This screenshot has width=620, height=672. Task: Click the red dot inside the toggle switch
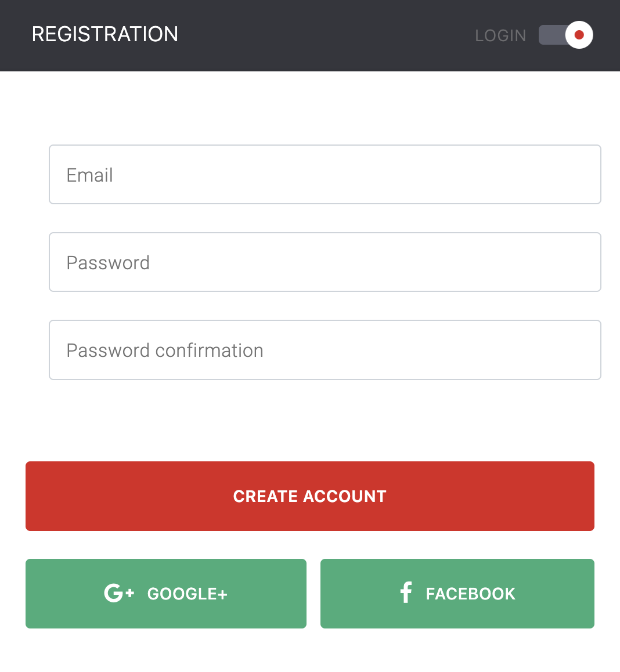coord(579,35)
